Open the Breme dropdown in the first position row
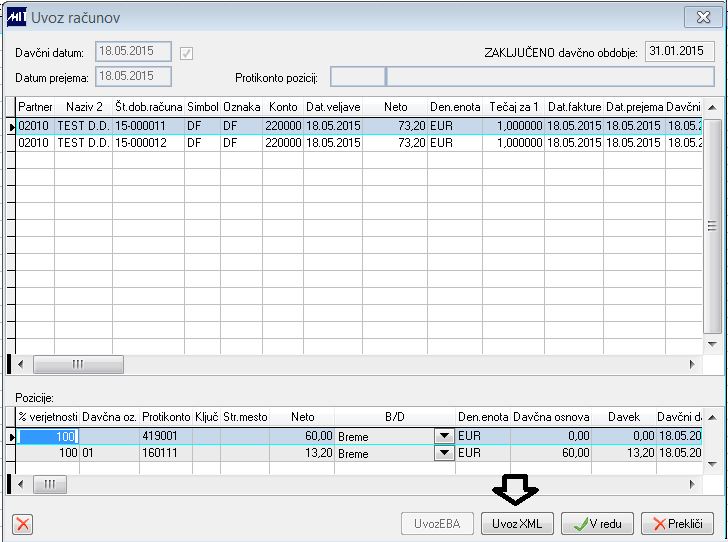 click(444, 436)
